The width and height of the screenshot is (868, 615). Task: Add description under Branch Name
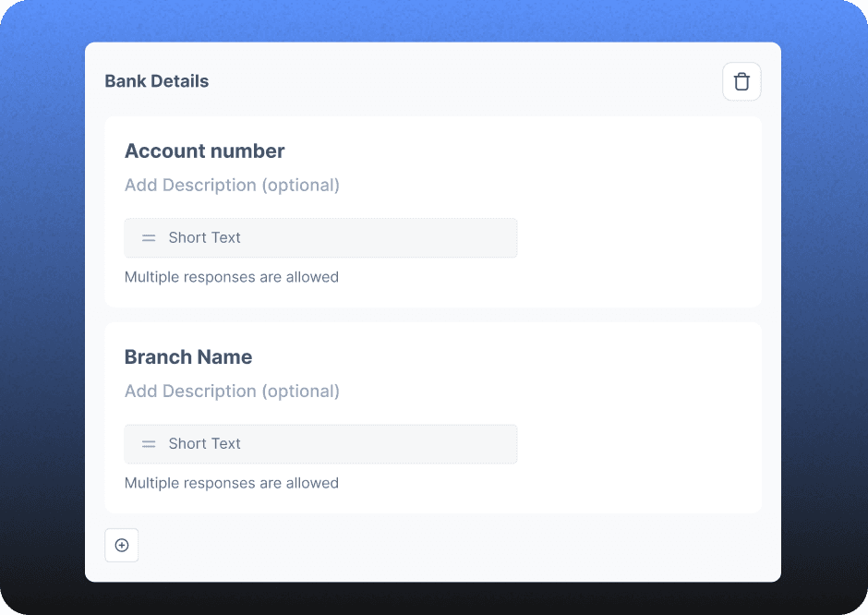tap(232, 391)
